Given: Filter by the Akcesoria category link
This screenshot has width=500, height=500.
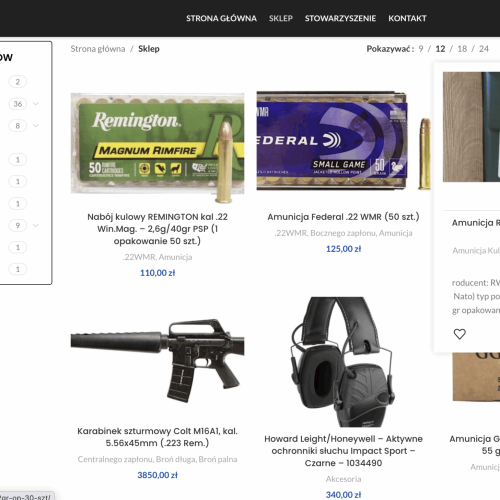Looking at the screenshot, I should tap(343, 479).
